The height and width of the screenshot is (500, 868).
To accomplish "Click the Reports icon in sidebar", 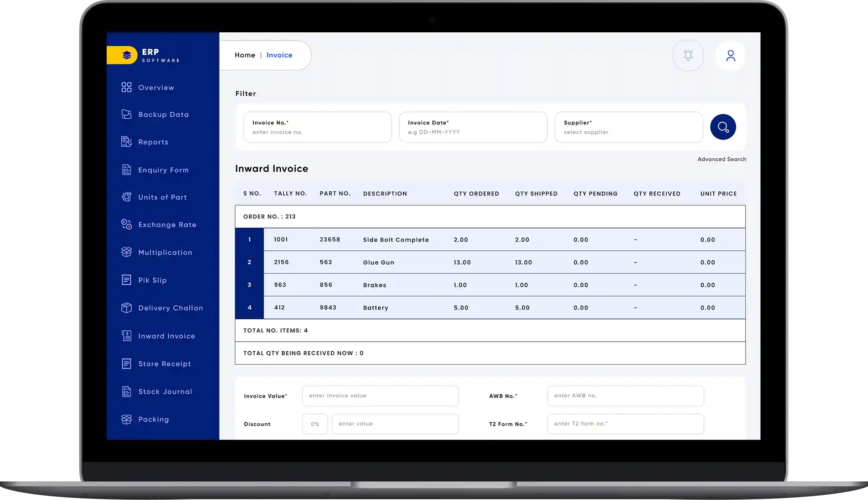I will pyautogui.click(x=126, y=142).
